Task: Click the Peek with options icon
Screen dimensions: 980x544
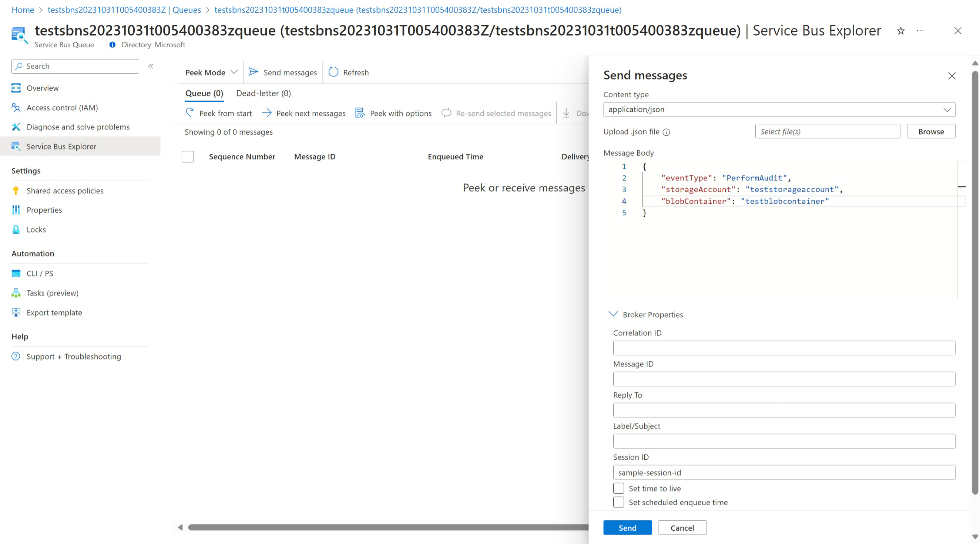Action: tap(360, 112)
